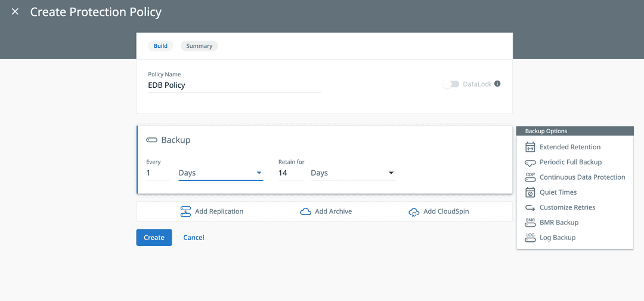Select the Build tab

160,46
